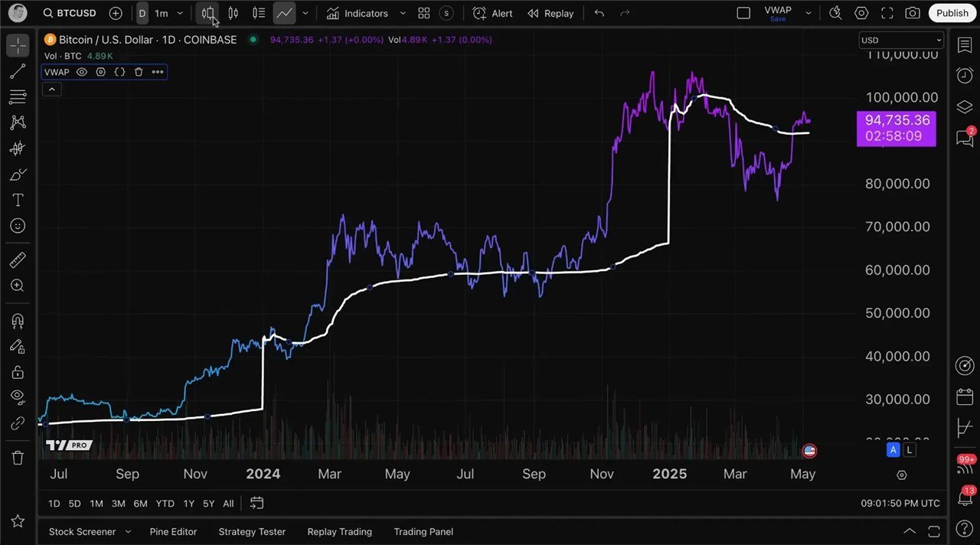
Task: Click the Publish button
Action: coord(952,13)
